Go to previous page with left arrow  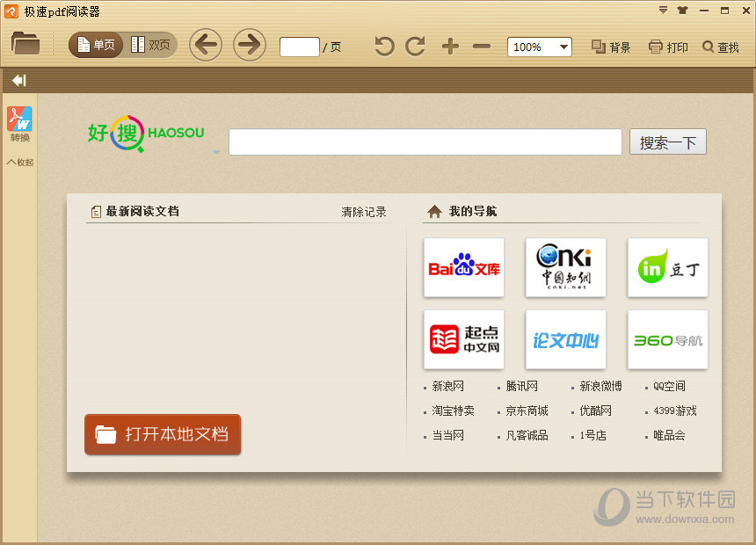click(206, 45)
